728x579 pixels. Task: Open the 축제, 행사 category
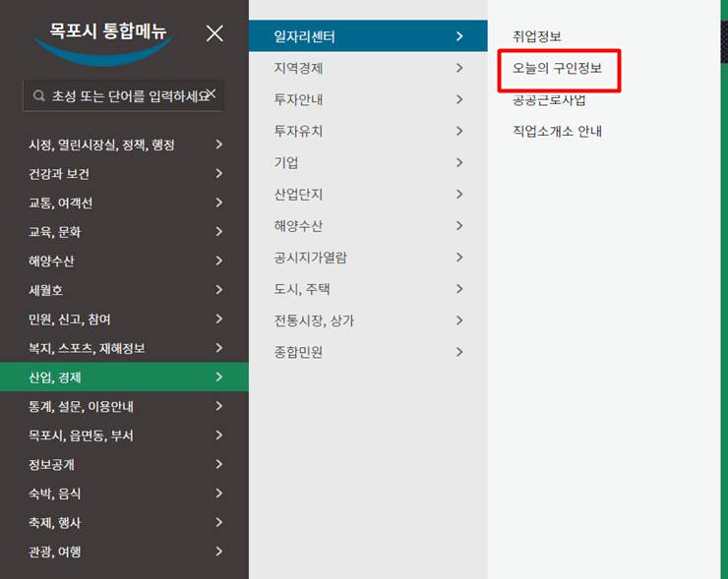[x=124, y=522]
